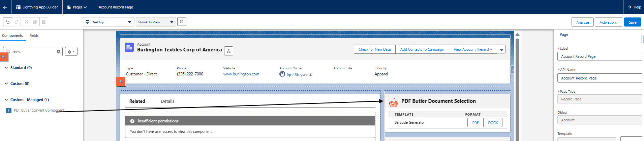Click the PDF Butler Convert Component icon
The image size is (644, 141).
9,110
